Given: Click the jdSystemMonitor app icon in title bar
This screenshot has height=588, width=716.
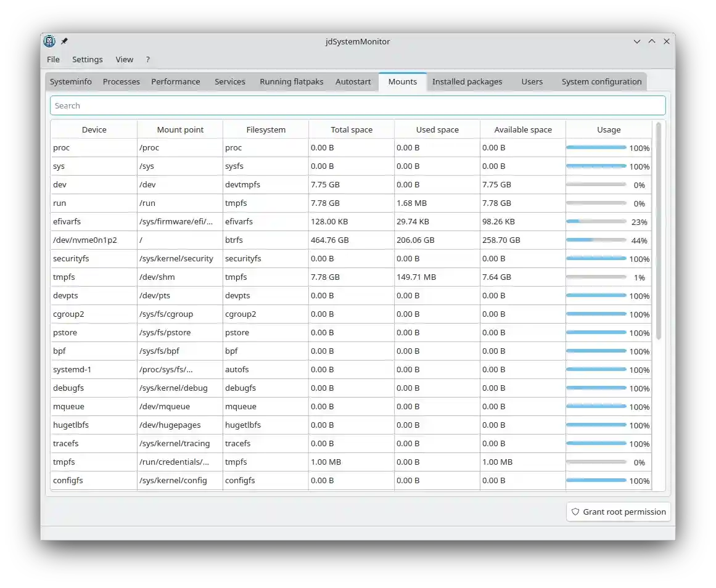Looking at the screenshot, I should [x=49, y=41].
